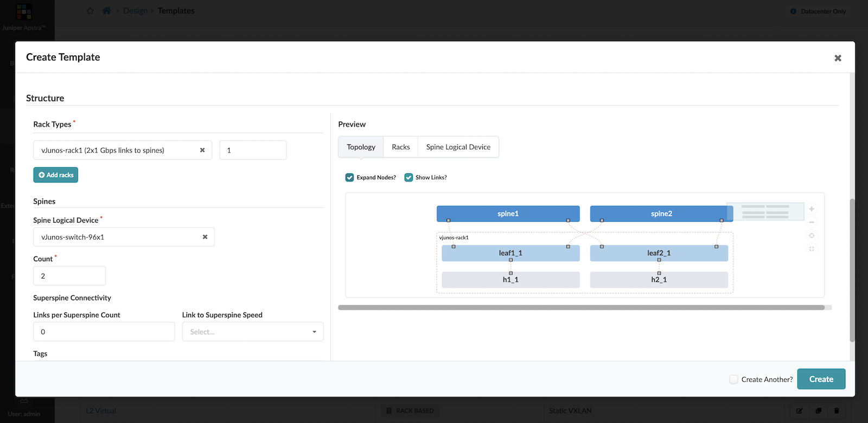
Task: Click the topology minimap overview
Action: [765, 212]
